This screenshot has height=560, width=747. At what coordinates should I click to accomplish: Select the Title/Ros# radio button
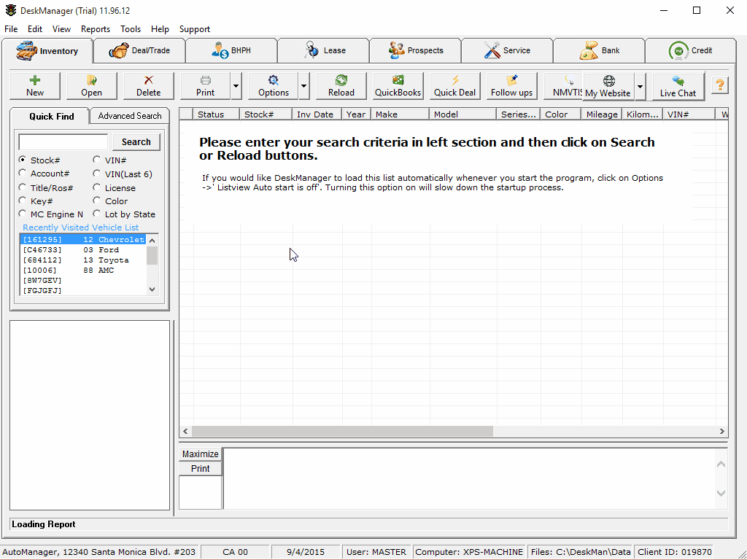(x=23, y=187)
